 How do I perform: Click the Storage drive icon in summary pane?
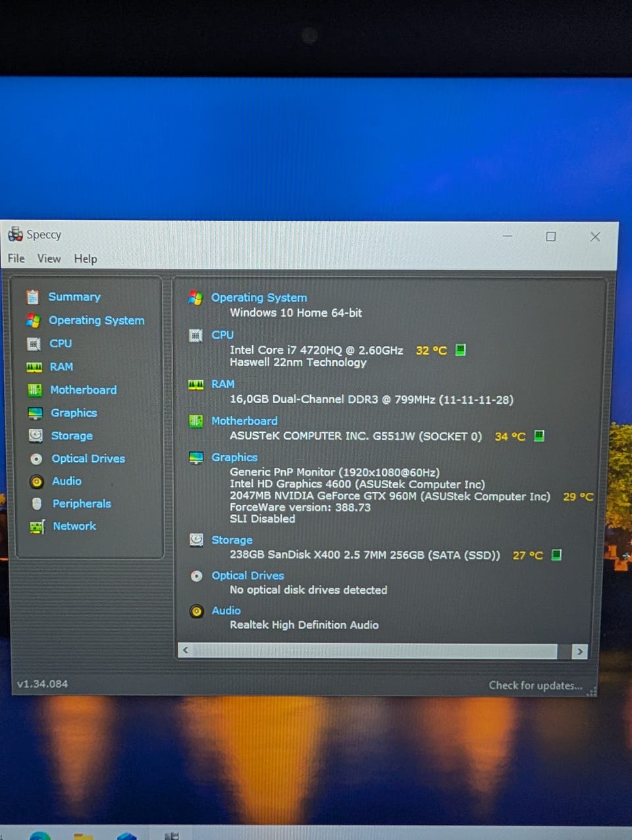196,540
